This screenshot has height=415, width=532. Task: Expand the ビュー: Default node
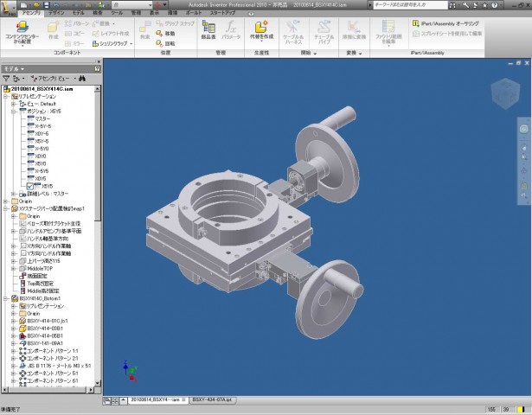(x=14, y=104)
